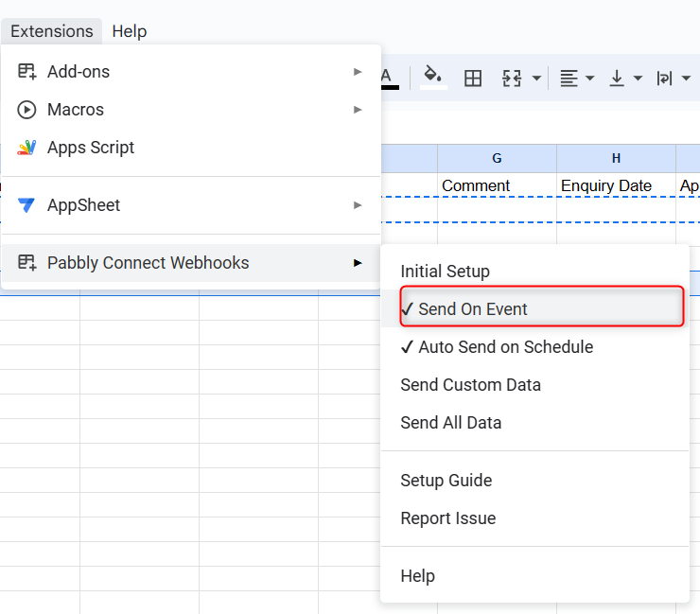Open the Add-ons submenu

(191, 72)
